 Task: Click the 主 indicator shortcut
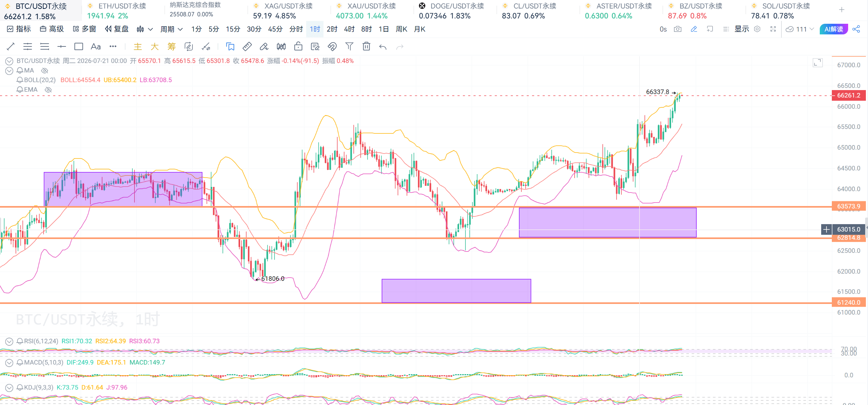coord(138,46)
